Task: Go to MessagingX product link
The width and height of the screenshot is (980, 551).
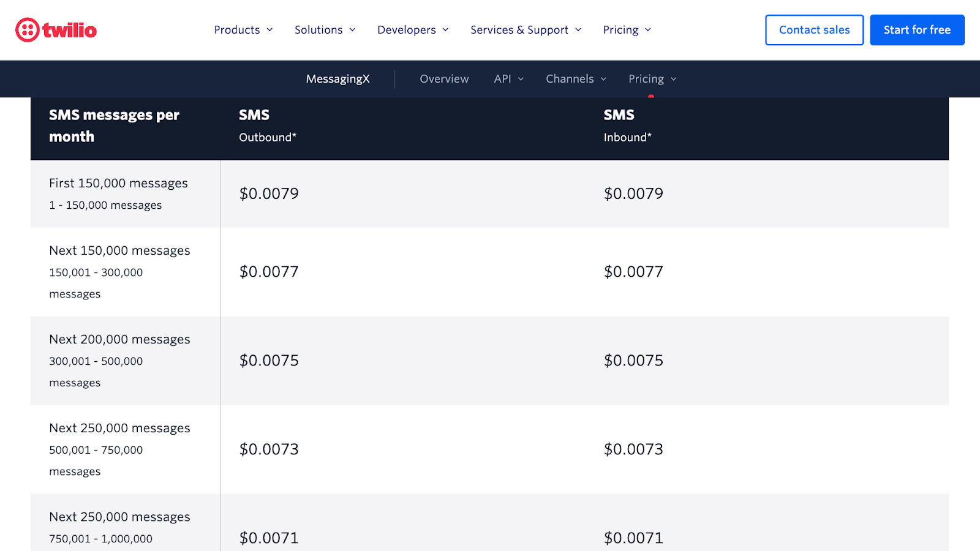Action: coord(338,79)
